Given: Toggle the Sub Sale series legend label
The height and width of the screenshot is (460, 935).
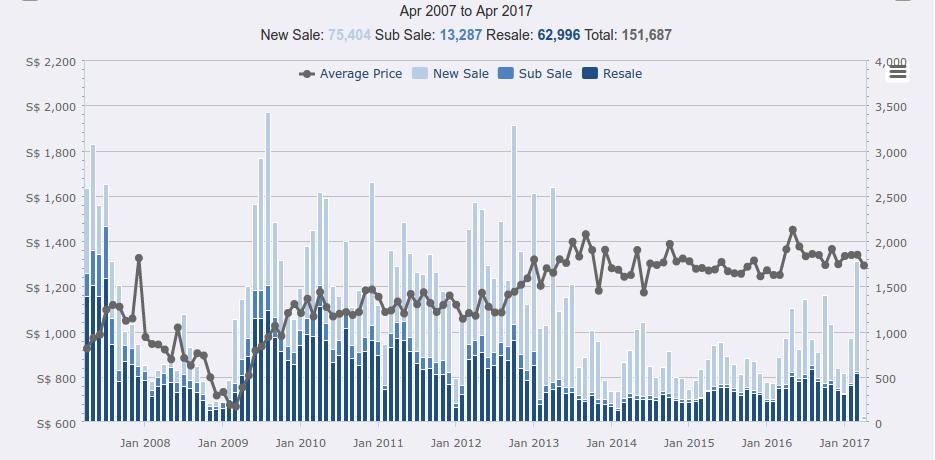Looking at the screenshot, I should [545, 73].
